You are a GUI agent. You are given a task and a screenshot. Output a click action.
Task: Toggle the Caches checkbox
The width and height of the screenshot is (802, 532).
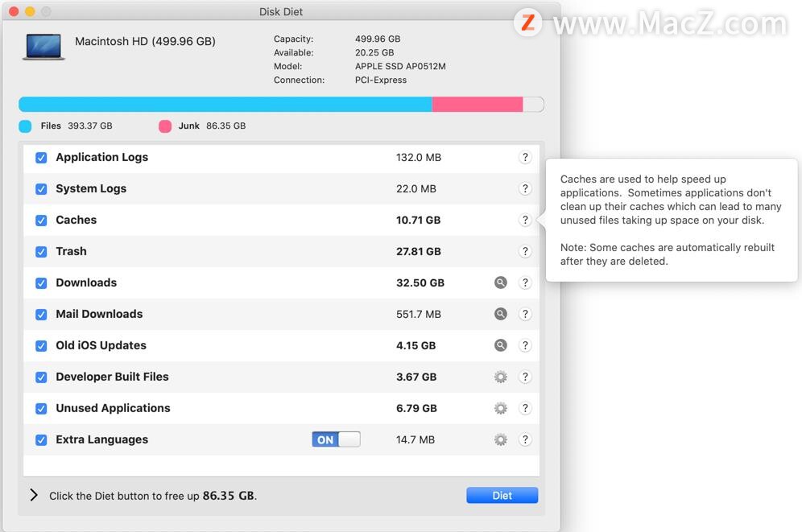coord(41,221)
